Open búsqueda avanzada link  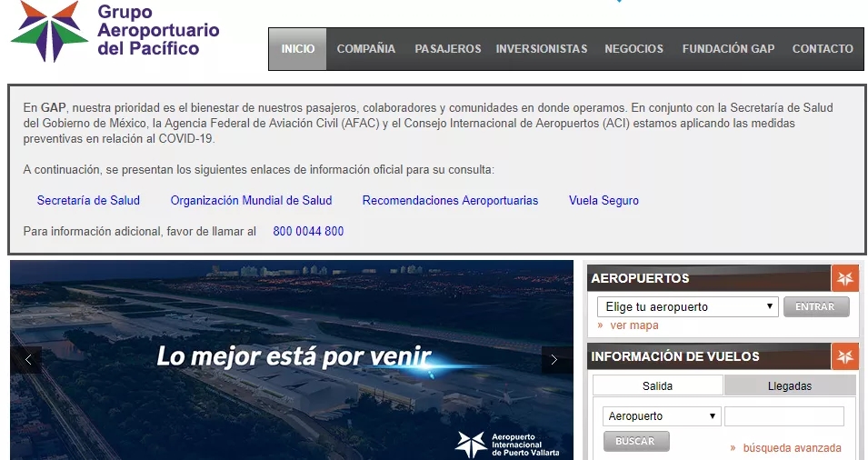tap(792, 448)
